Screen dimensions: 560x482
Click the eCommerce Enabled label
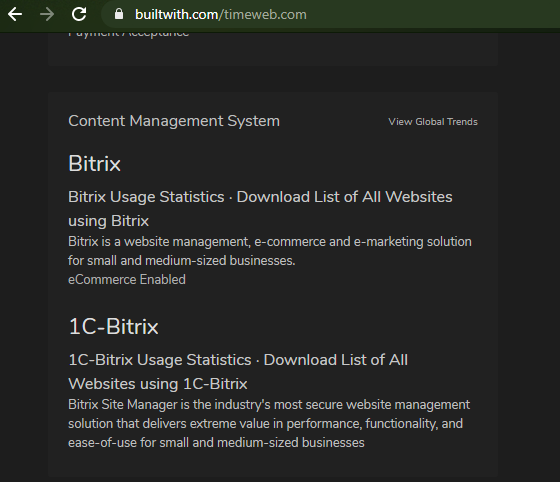tap(127, 280)
